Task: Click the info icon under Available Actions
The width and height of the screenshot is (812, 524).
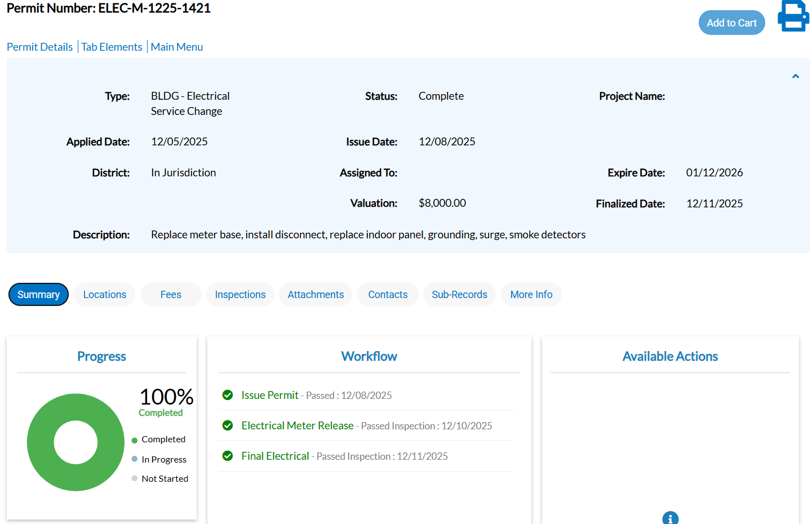Action: (x=671, y=518)
